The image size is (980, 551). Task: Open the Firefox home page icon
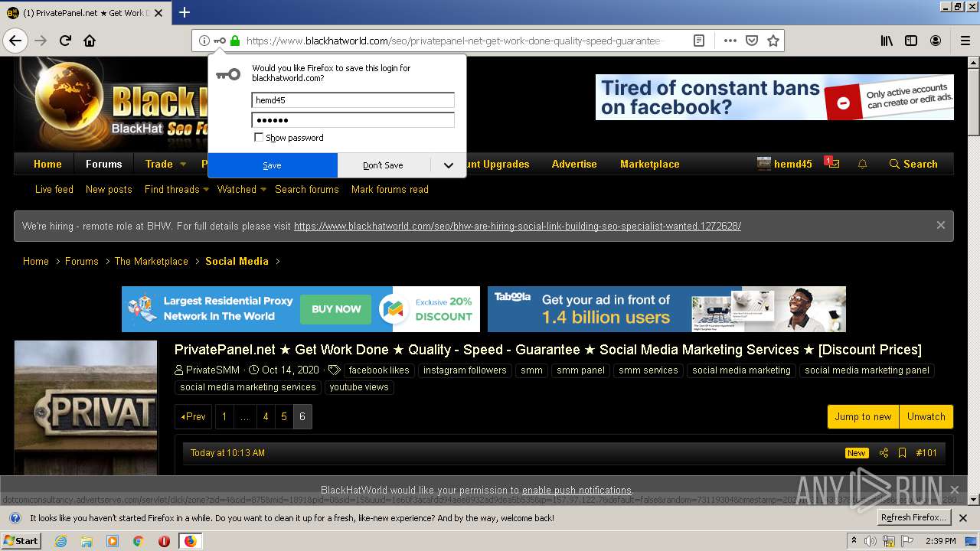[x=90, y=41]
